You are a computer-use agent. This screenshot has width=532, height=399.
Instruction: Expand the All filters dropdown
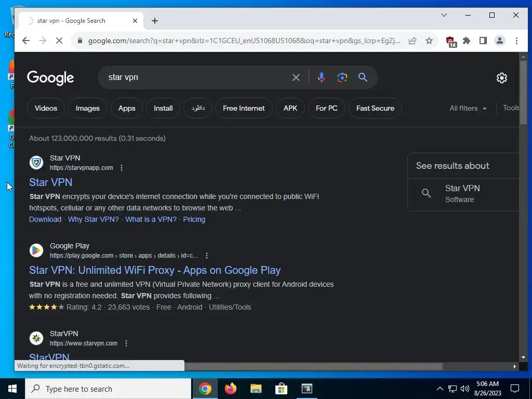pos(468,108)
